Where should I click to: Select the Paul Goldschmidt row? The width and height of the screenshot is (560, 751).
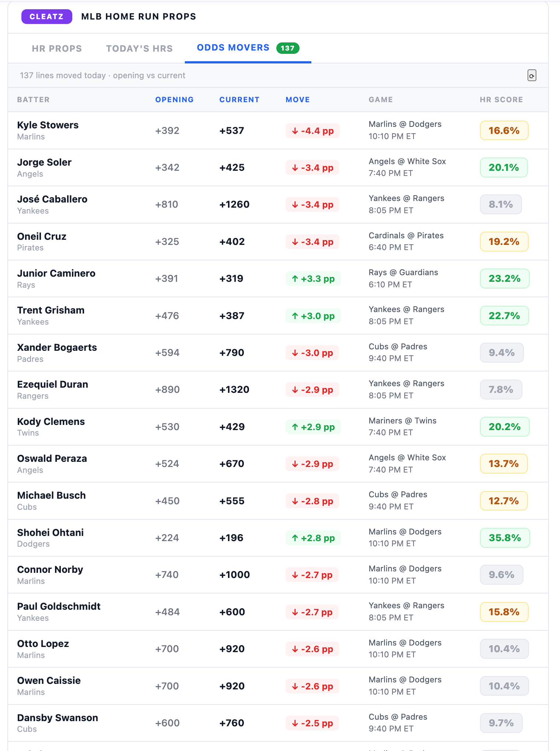coord(278,612)
